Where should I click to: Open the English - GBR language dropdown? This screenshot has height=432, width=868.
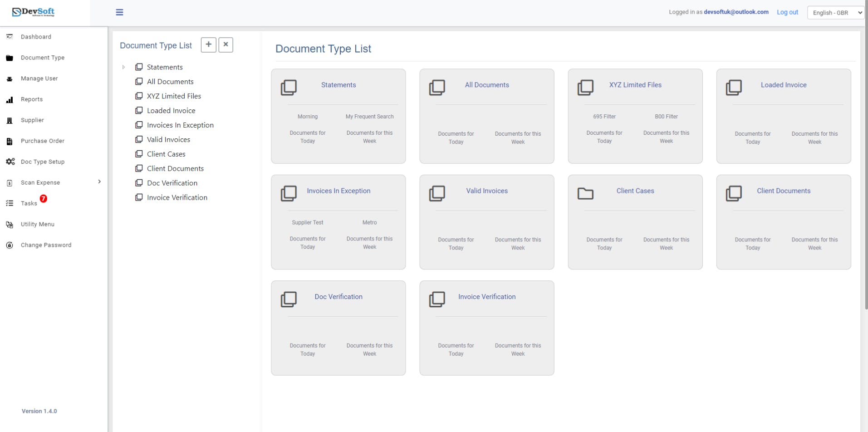tap(835, 12)
